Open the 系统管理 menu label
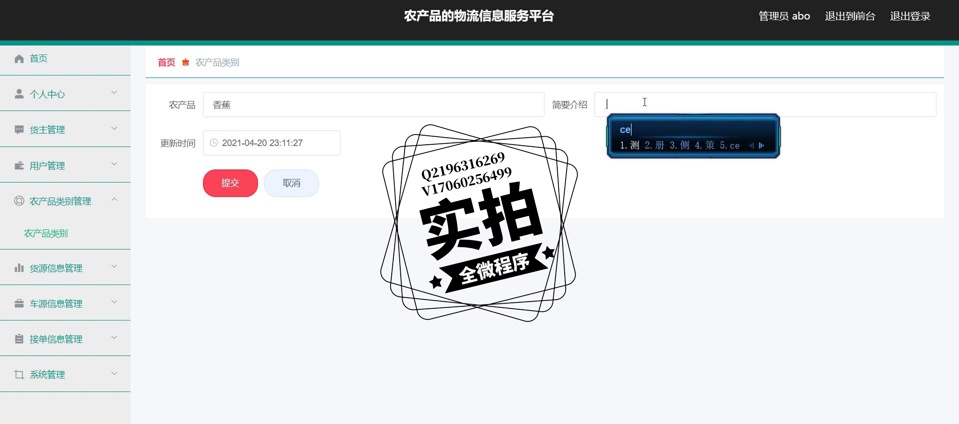The image size is (959, 424). 47,374
